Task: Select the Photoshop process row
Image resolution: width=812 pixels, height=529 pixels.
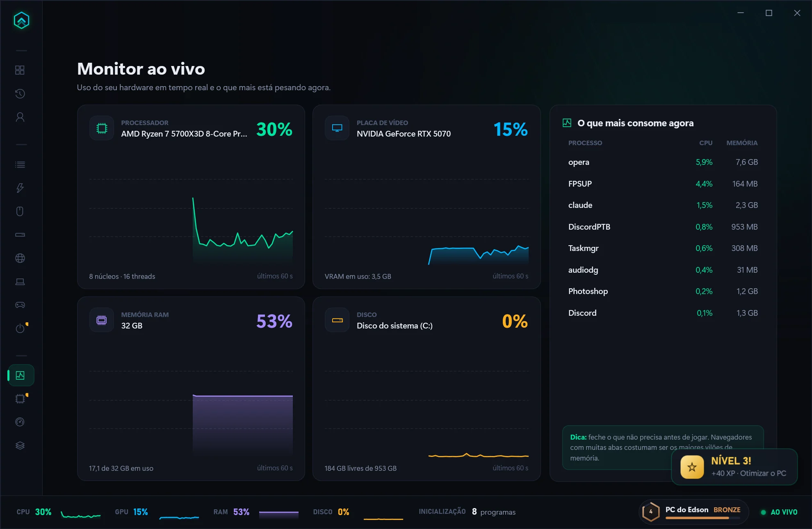Action: 663,291
